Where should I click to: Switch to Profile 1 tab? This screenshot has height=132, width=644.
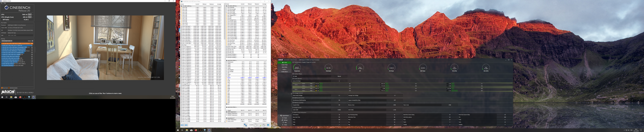point(284,69)
